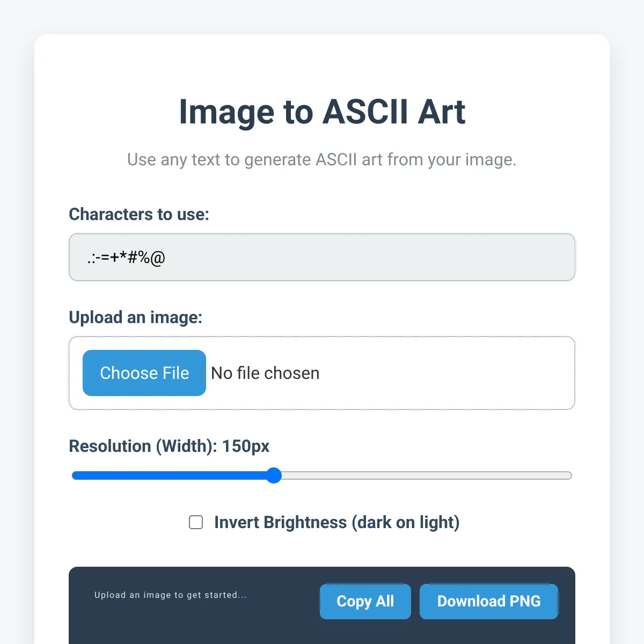Click the subtitle about generating ASCII art
Image resolution: width=644 pixels, height=644 pixels.
[322, 159]
